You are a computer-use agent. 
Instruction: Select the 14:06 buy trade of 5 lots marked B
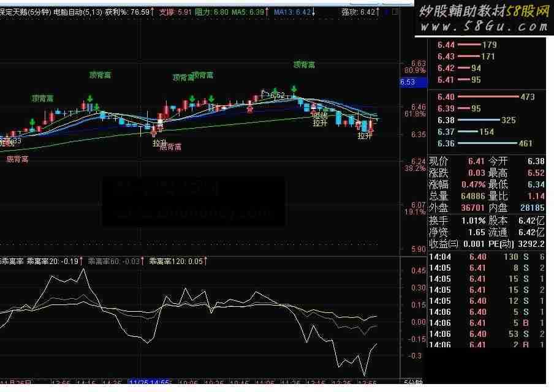point(487,323)
